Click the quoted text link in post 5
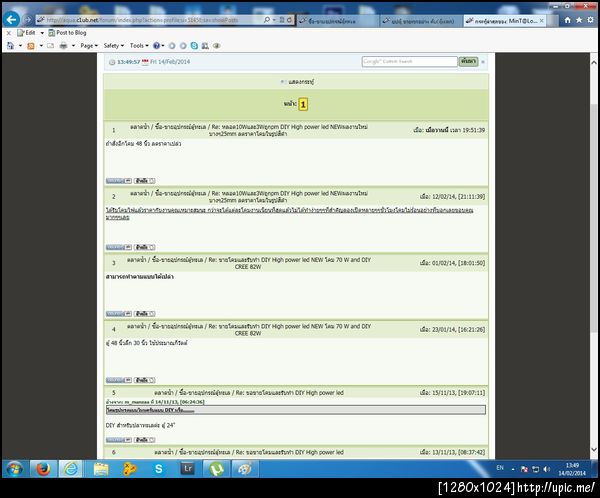 point(150,410)
